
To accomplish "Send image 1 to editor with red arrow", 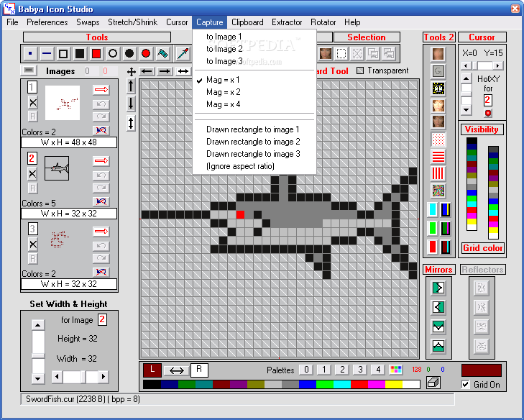I will (101, 90).
